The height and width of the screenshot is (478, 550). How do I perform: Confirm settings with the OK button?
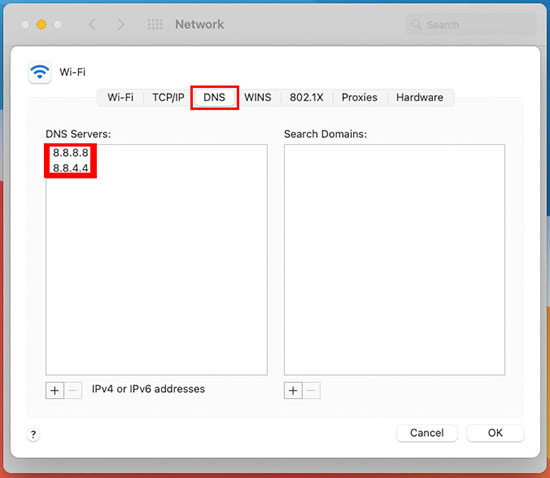(495, 433)
